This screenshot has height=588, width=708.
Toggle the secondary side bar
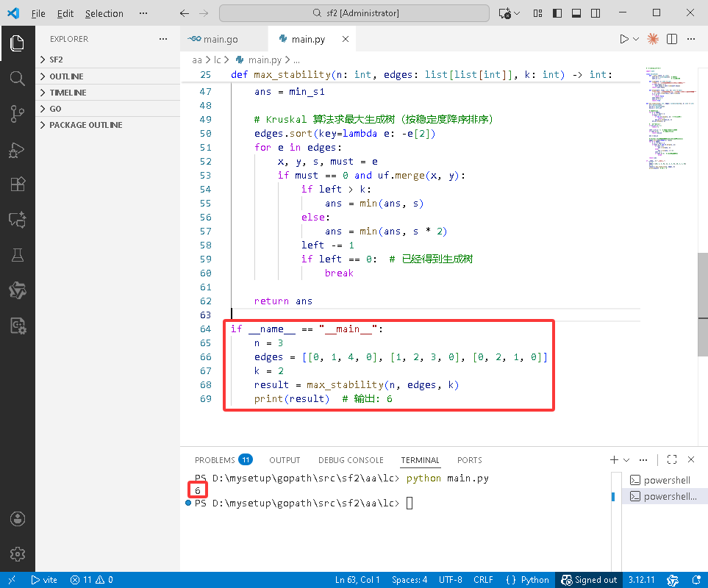(x=596, y=13)
